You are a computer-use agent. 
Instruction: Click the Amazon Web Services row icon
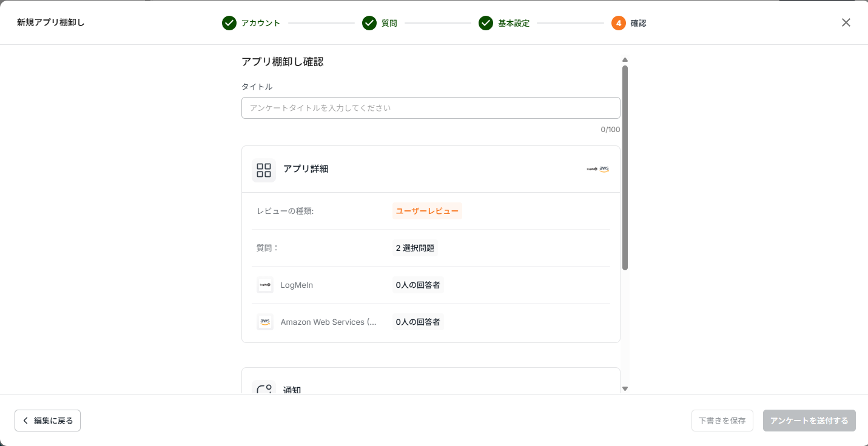pos(265,322)
